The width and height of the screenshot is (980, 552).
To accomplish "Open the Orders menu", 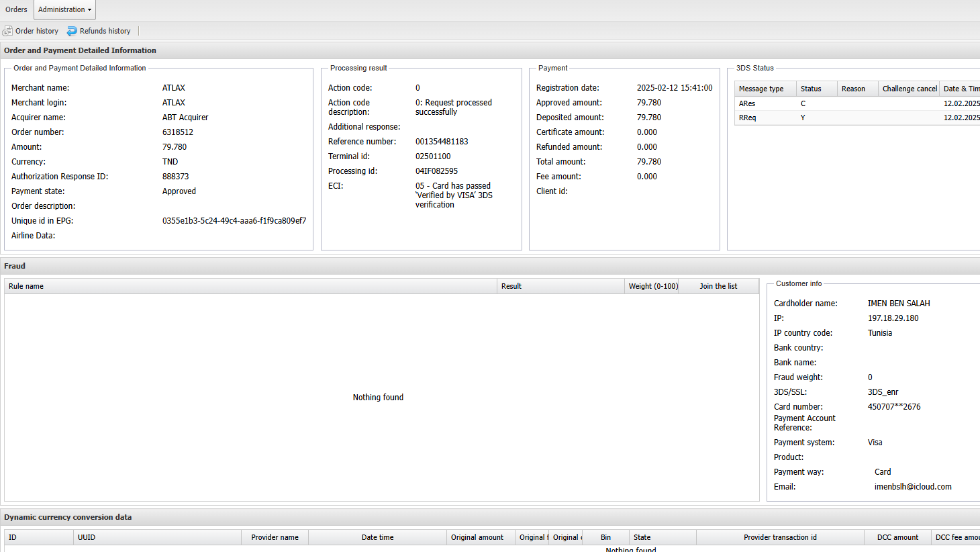I will coord(16,9).
